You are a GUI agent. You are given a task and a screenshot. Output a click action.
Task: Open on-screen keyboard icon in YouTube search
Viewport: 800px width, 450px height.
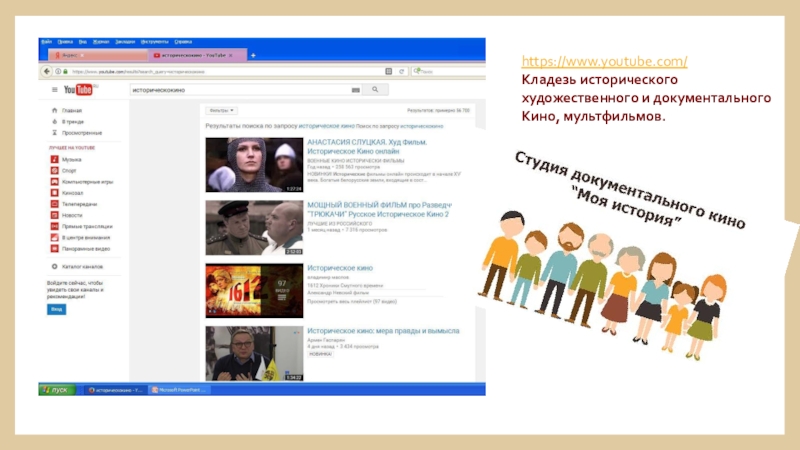[356, 90]
